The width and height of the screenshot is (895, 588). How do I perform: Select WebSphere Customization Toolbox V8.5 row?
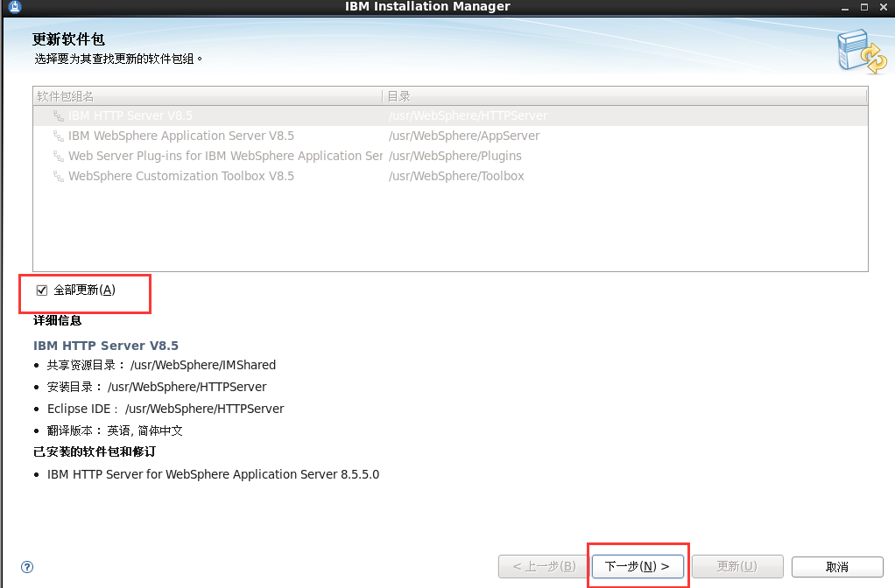pos(450,176)
